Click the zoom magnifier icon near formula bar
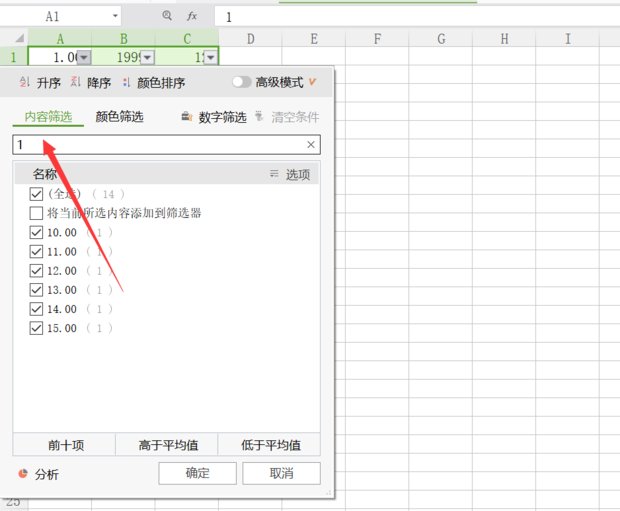Viewport: 620px width, 511px height. [167, 16]
